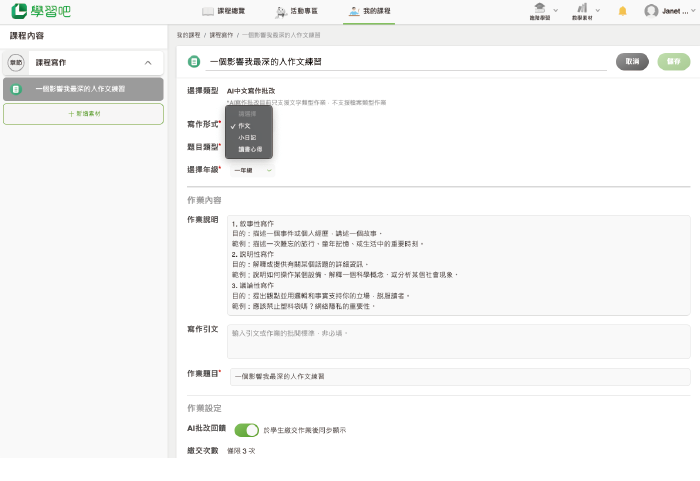Image resolution: width=700 pixels, height=481 pixels.
Task: Open the 選擇年級 dropdown showing 一年級
Action: coord(252,170)
